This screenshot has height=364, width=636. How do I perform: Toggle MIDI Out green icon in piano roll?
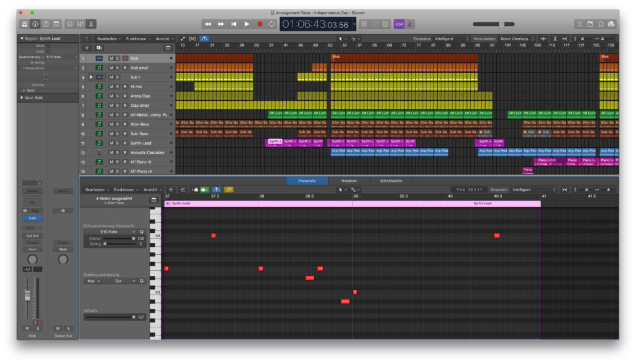tap(204, 190)
